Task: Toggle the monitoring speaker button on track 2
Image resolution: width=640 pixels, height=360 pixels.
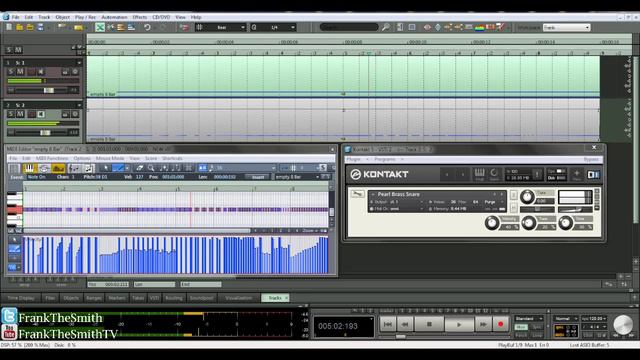Action: pyautogui.click(x=41, y=114)
